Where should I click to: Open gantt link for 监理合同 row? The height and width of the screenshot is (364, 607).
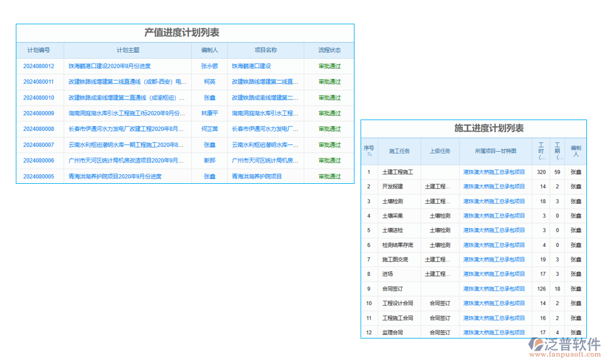[x=495, y=332]
